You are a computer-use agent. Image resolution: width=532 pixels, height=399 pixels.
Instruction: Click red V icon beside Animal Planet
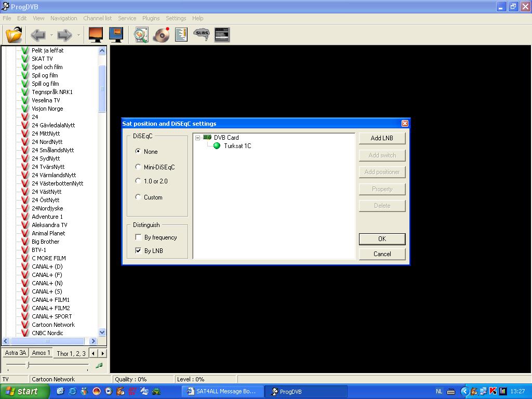[25, 233]
